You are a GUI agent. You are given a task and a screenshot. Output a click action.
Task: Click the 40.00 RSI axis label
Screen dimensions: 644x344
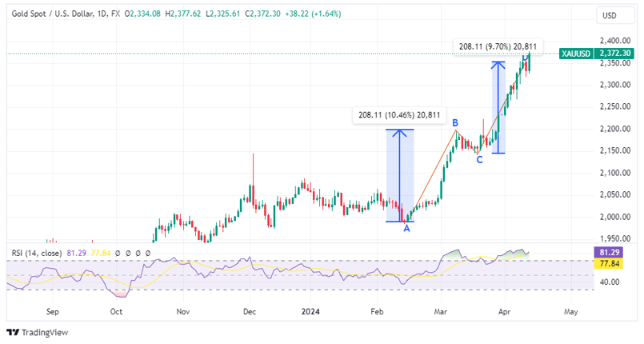pos(610,282)
